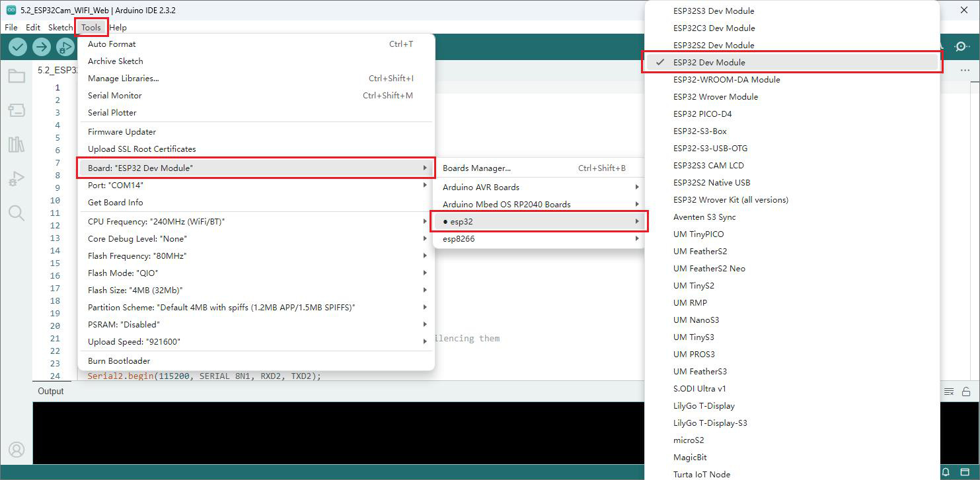The image size is (980, 480).
Task: Open the Search magnifier in the sidebar
Action: pyautogui.click(x=17, y=213)
